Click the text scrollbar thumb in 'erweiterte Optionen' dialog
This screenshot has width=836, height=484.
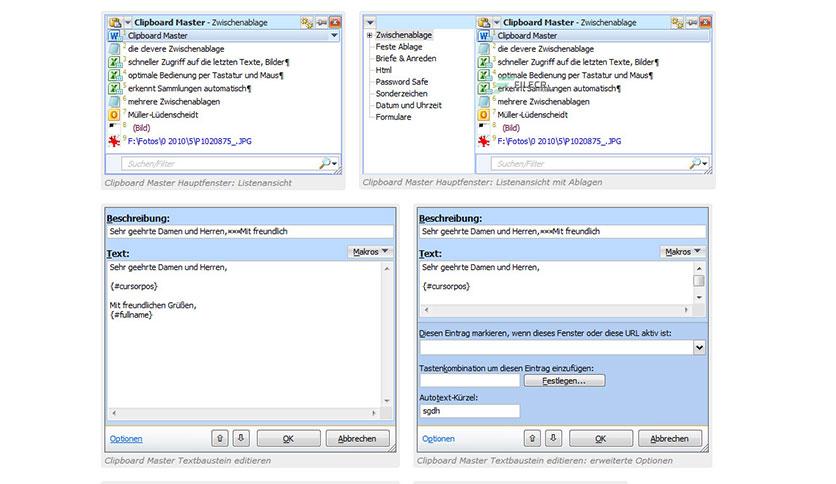699,280
